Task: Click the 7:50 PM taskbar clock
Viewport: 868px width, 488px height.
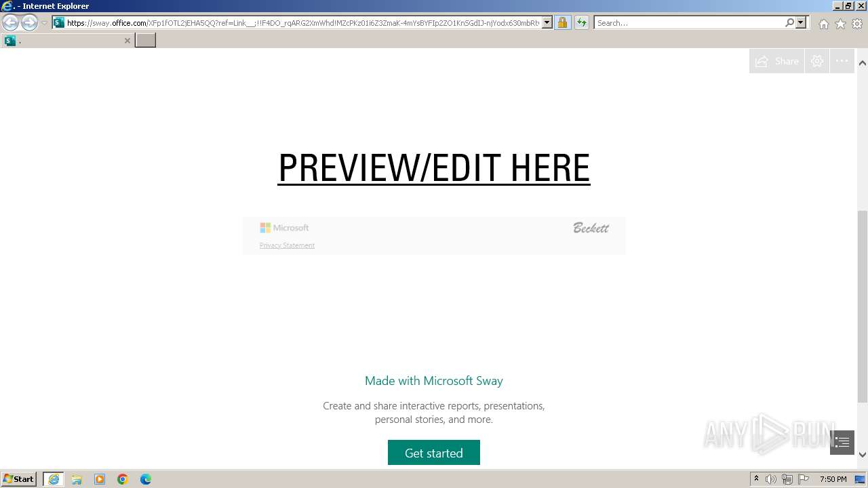Action: coord(833,479)
